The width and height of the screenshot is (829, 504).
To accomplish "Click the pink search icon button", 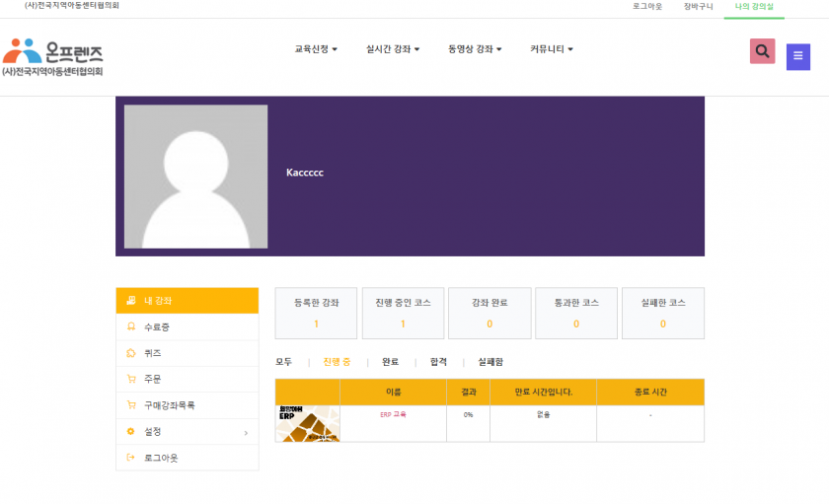I will coord(762,51).
